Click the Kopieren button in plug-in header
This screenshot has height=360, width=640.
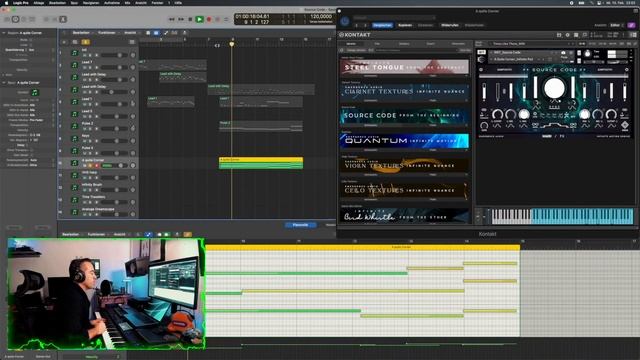coord(405,25)
